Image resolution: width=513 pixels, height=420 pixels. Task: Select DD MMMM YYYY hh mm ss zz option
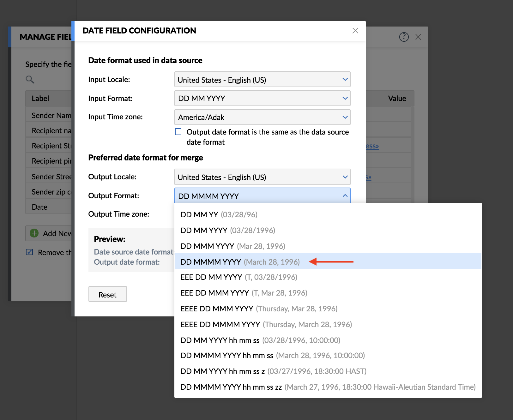pyautogui.click(x=328, y=387)
